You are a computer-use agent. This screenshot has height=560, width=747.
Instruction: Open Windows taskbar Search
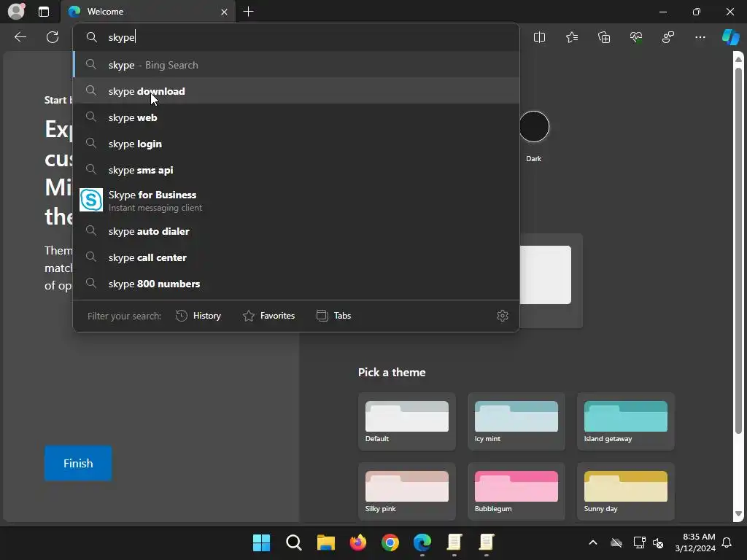point(293,542)
